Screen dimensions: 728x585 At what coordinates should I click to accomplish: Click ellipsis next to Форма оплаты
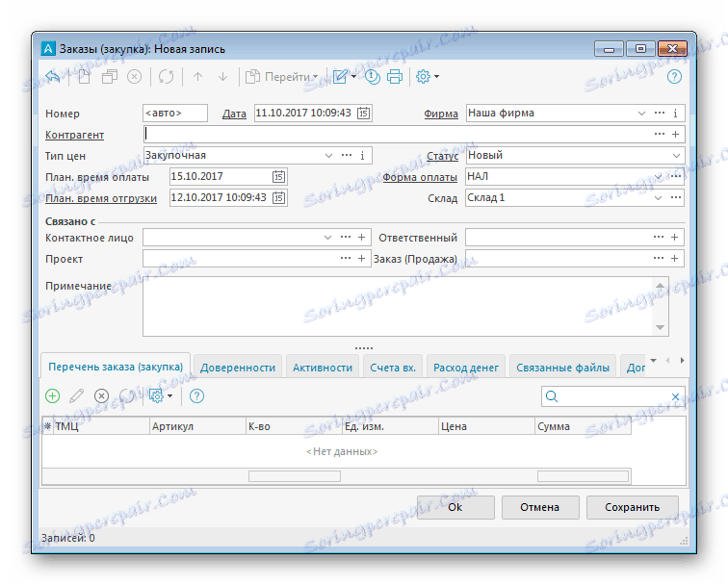[x=676, y=176]
